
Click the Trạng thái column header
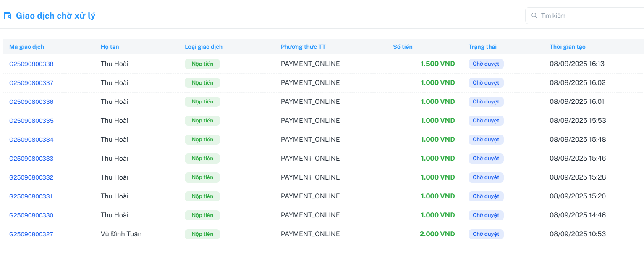point(482,47)
